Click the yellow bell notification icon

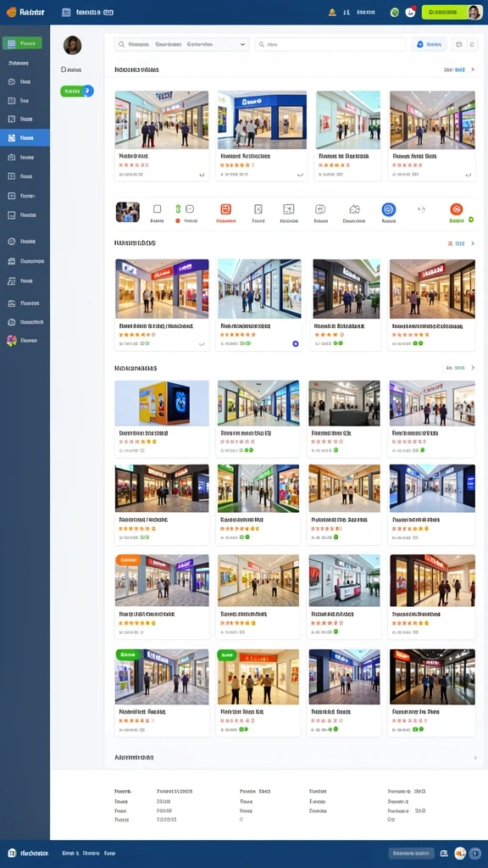coord(332,12)
